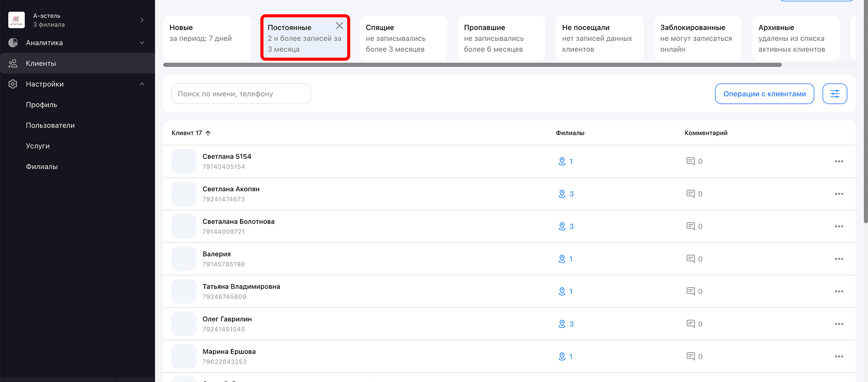
Task: Open the Филиалы settings page
Action: (x=42, y=167)
